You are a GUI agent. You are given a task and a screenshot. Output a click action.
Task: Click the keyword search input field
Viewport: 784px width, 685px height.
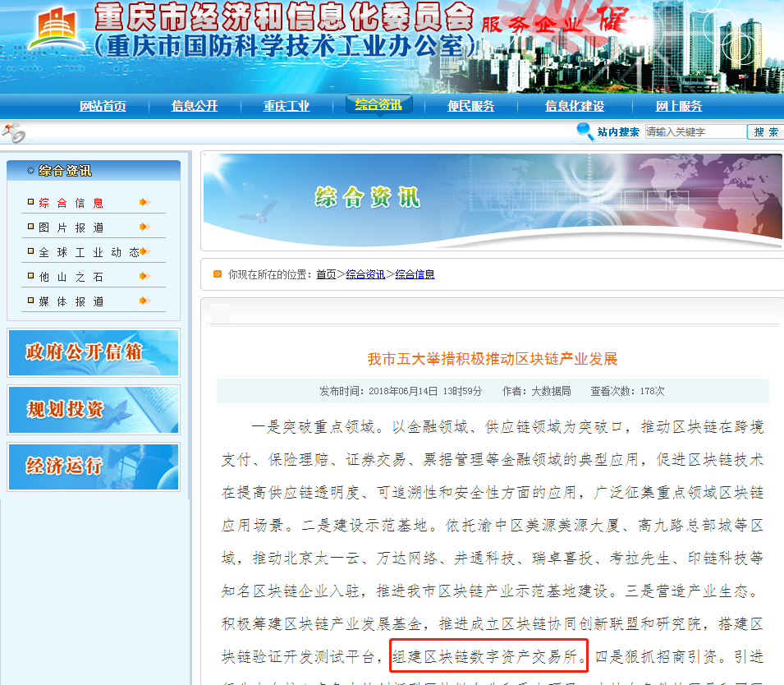694,131
